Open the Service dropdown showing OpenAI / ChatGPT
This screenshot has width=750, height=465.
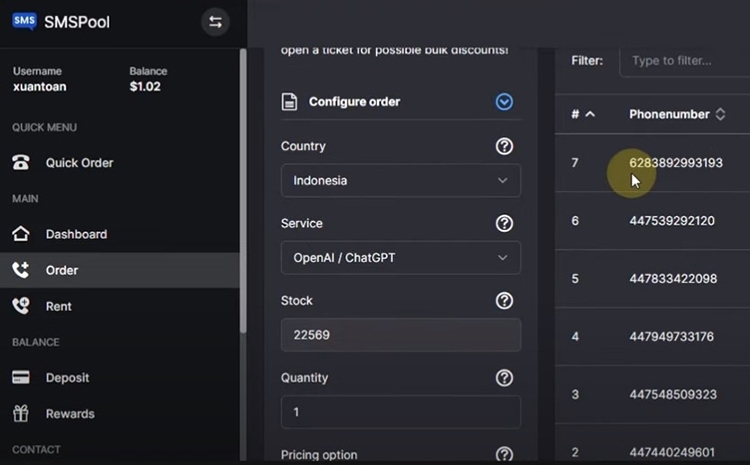[x=400, y=258]
